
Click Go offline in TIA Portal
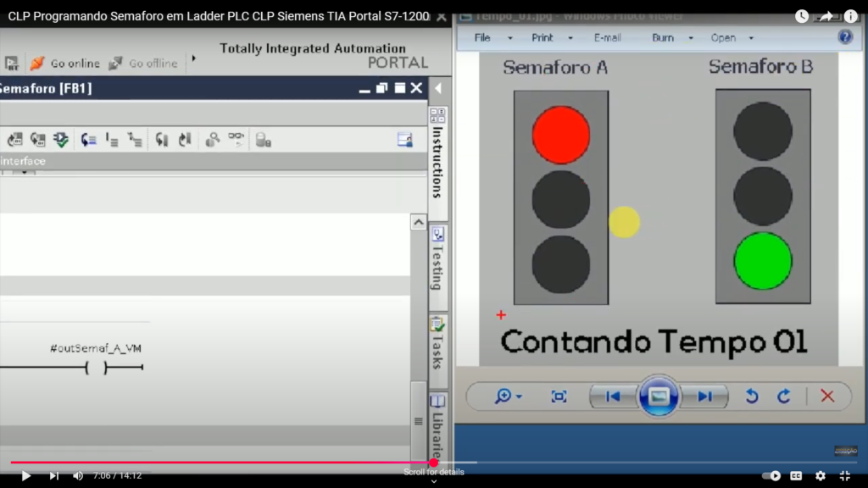pyautogui.click(x=143, y=63)
